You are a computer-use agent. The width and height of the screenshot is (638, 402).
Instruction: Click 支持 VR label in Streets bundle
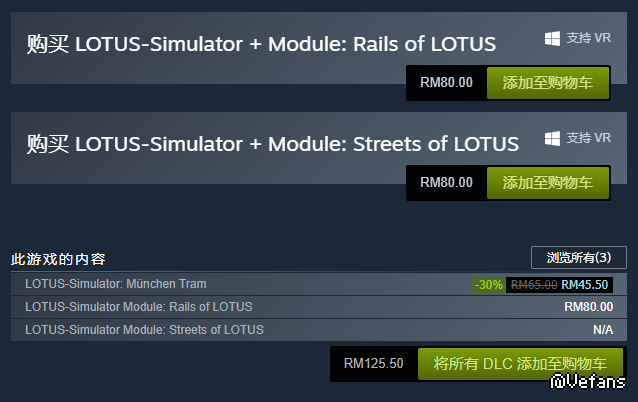[588, 138]
